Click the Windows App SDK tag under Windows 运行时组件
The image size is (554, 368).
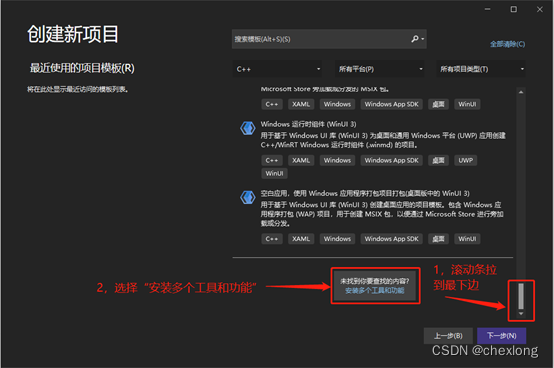(391, 160)
